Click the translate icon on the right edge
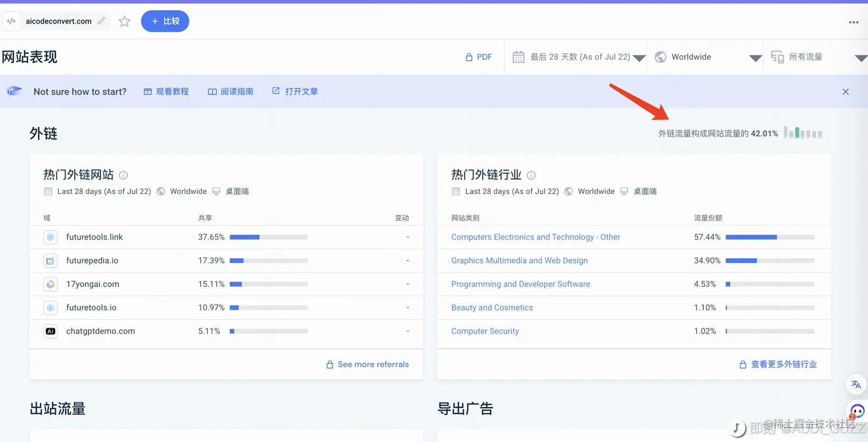Viewport: 868px width, 442px height. [855, 385]
